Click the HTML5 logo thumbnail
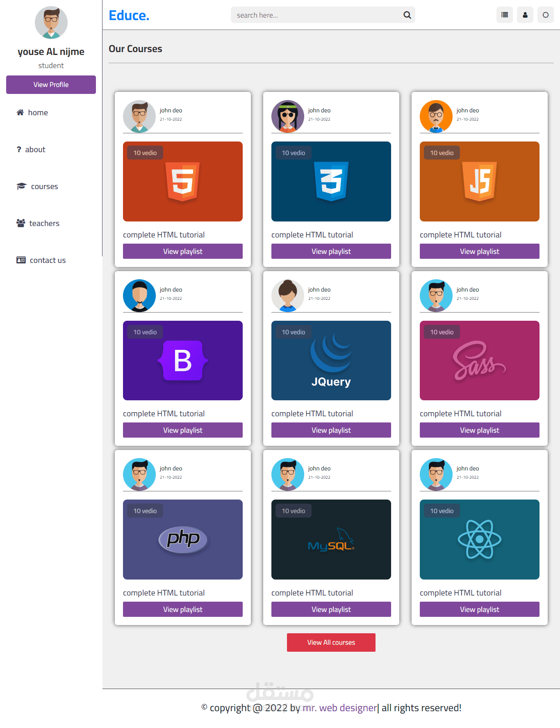Viewport: 560px width, 728px height. [183, 181]
